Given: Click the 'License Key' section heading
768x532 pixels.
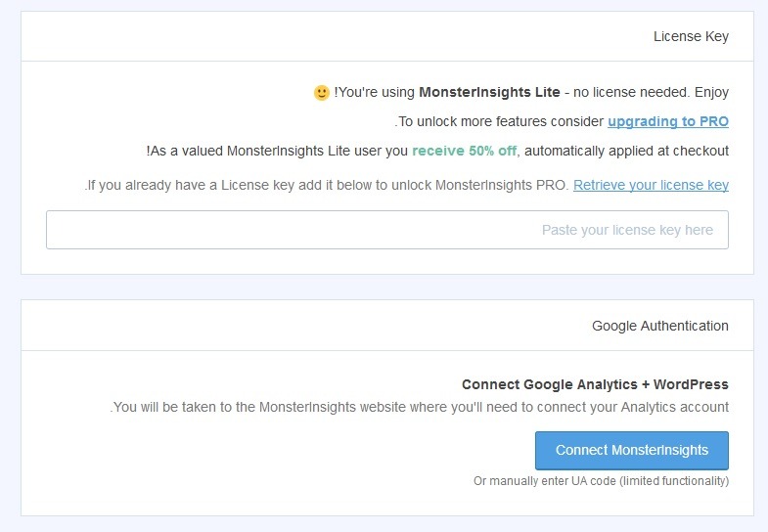Looking at the screenshot, I should click(x=691, y=37).
